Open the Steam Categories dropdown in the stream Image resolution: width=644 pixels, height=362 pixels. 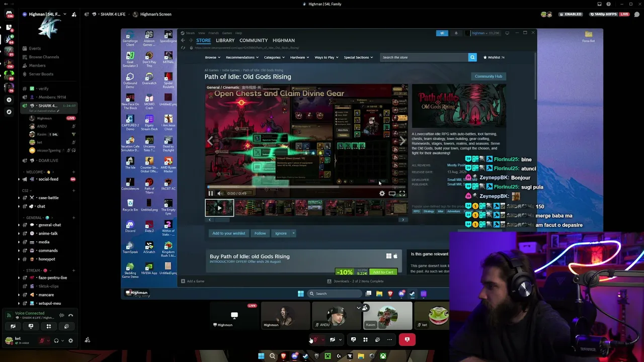click(x=274, y=57)
